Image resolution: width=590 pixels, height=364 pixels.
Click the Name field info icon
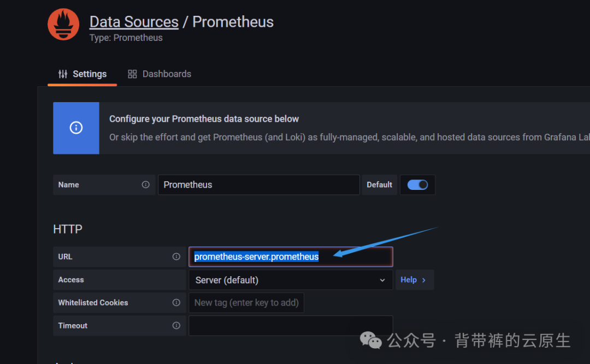point(145,184)
